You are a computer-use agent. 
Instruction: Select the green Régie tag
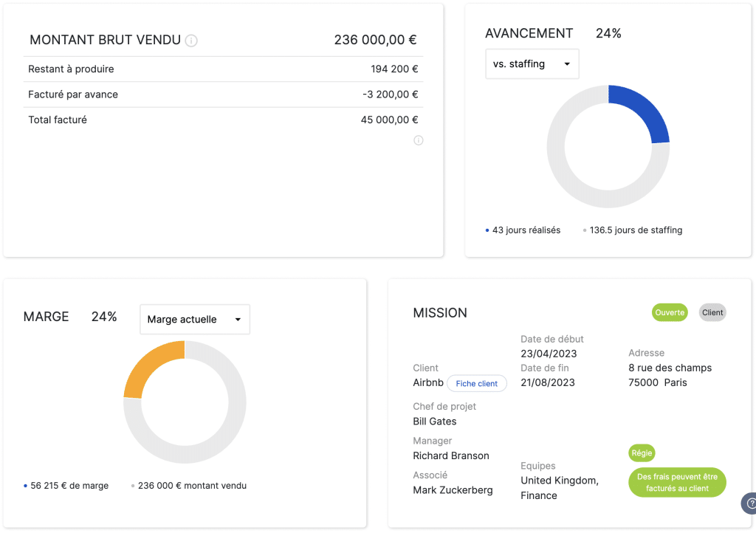[642, 453]
